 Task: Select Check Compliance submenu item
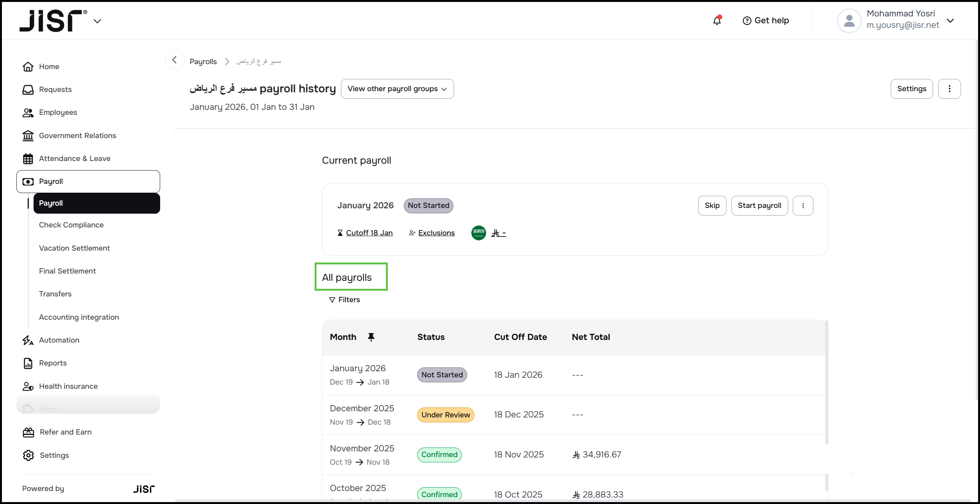(x=71, y=225)
